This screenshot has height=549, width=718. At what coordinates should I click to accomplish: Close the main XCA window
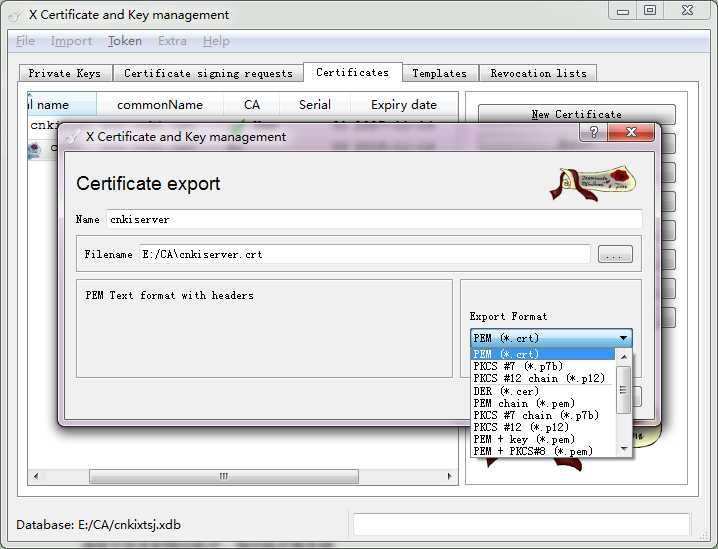coord(687,11)
